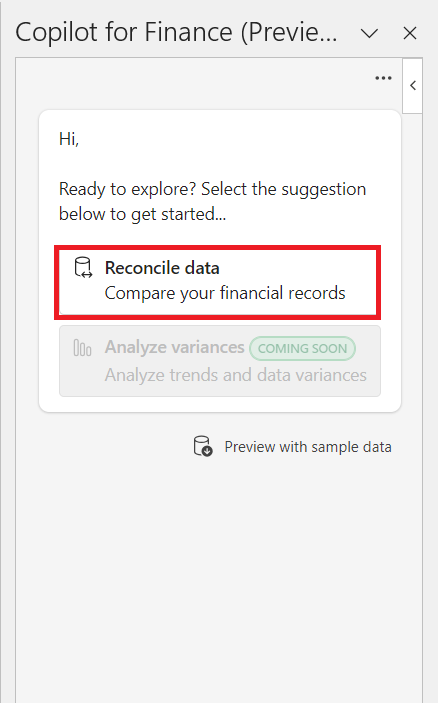
Task: Click the sample data download icon
Action: click(203, 447)
